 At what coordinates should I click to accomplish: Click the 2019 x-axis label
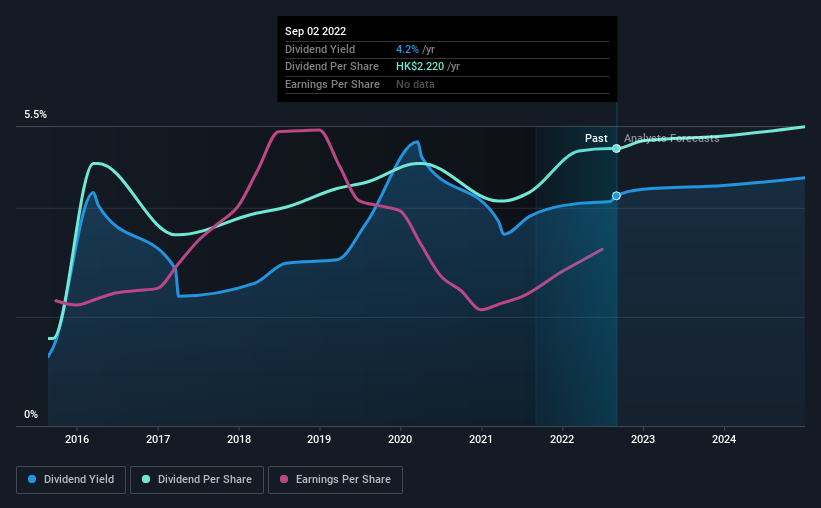tap(319, 439)
